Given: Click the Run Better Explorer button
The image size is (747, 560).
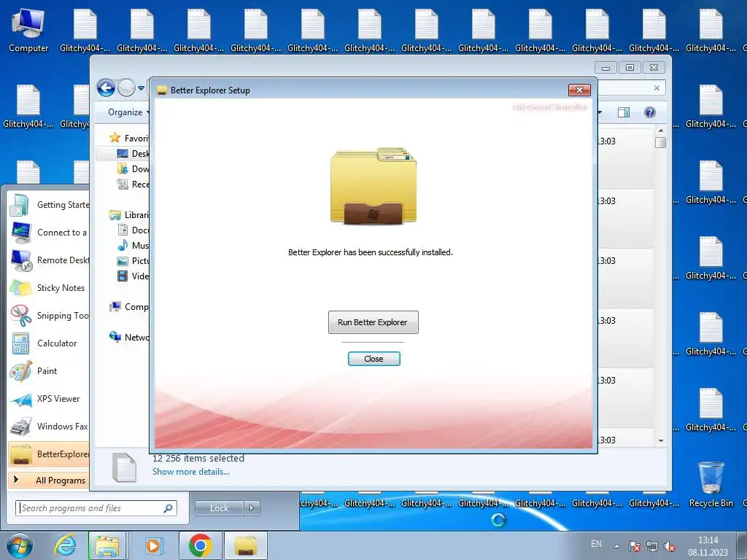Looking at the screenshot, I should click(373, 322).
